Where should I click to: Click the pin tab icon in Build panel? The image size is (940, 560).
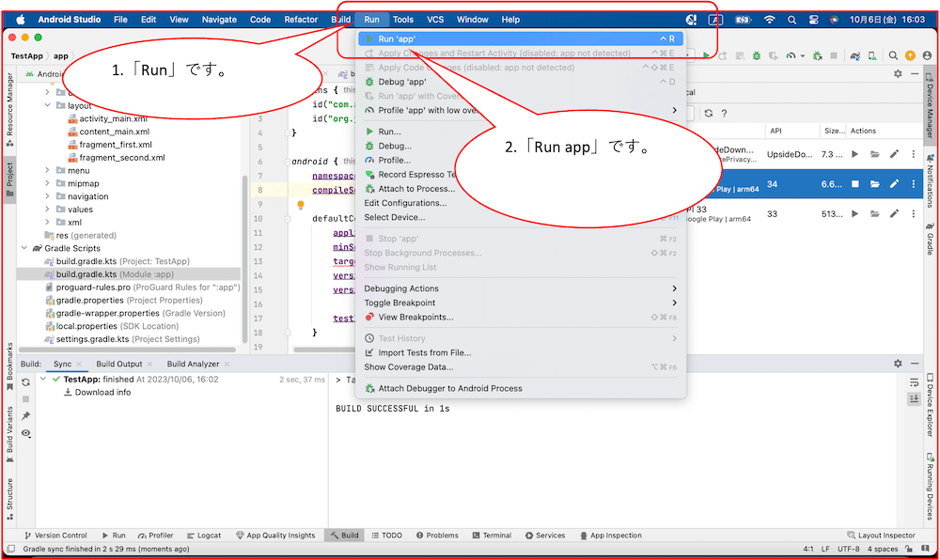pos(25,415)
